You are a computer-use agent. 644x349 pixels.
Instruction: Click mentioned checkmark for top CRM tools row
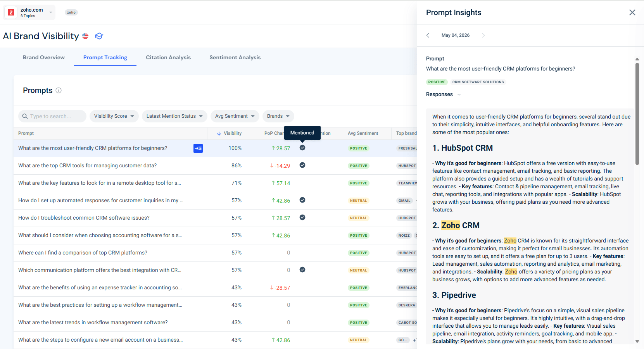pos(302,165)
